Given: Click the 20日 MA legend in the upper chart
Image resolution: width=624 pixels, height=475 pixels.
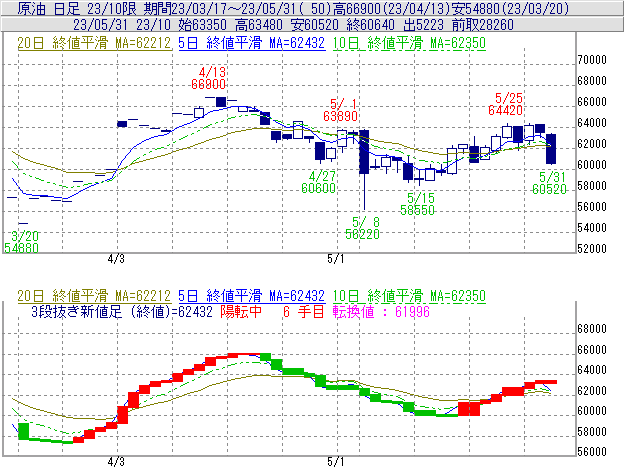Looking at the screenshot, I should [95, 43].
